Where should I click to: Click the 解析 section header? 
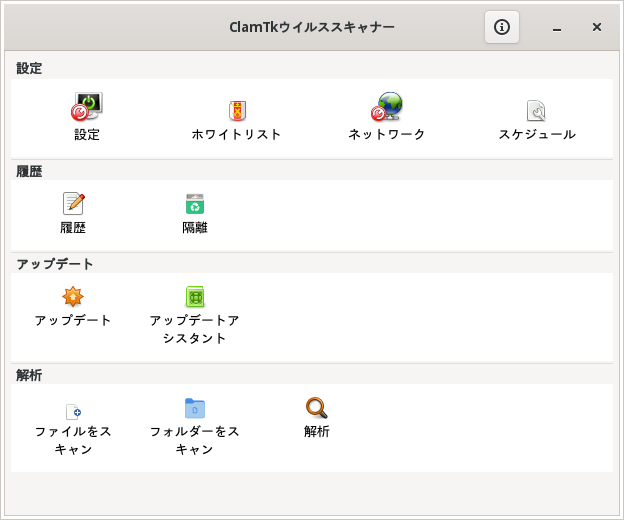(x=30, y=375)
